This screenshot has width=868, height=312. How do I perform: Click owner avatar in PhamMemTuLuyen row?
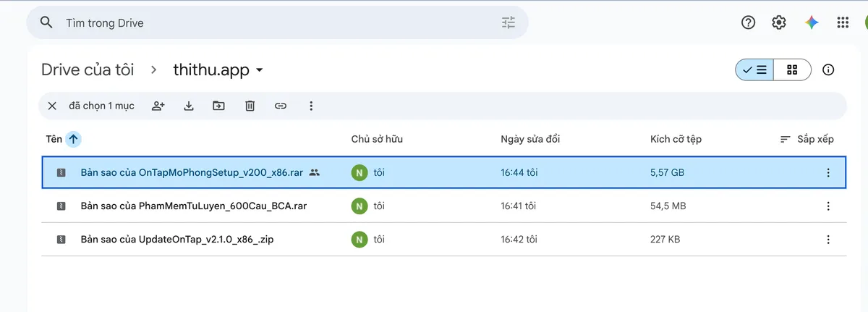click(359, 206)
